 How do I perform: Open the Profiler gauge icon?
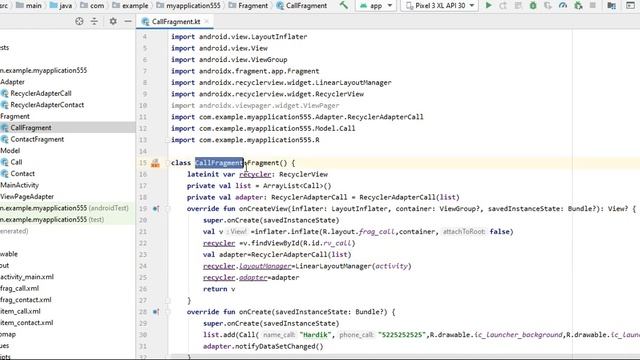coord(563,6)
